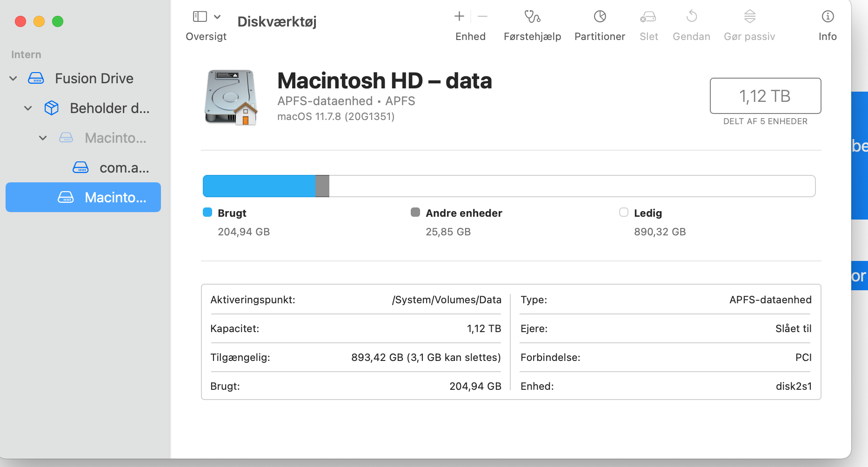Click the Info toolbar label

coord(828,36)
